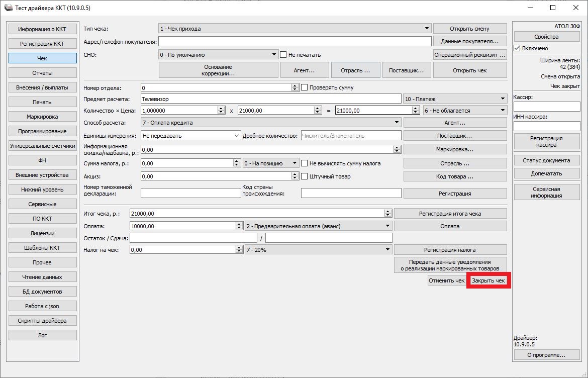The width and height of the screenshot is (588, 378).
Task: Focus the 'Адрес/телефон покупателя' text field
Action: tap(295, 41)
